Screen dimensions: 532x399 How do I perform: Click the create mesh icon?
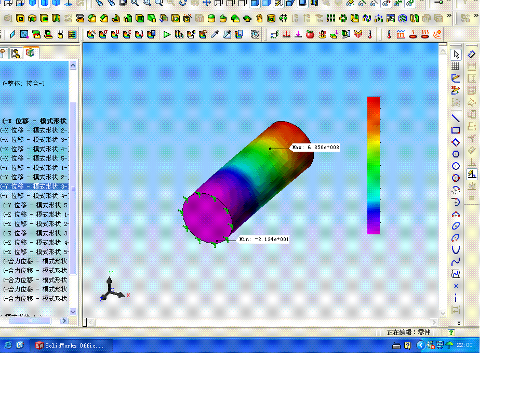pos(24,34)
